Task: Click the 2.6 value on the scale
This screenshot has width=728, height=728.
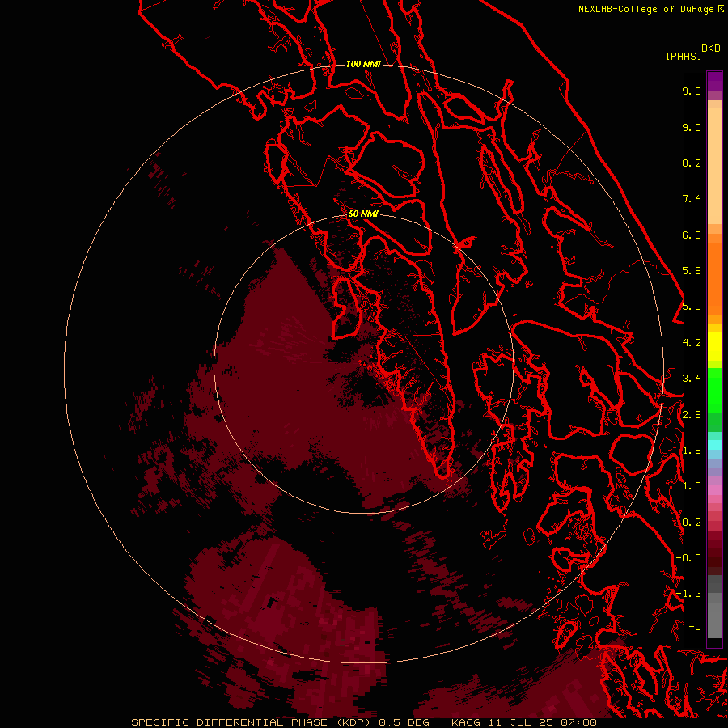Action: (692, 415)
